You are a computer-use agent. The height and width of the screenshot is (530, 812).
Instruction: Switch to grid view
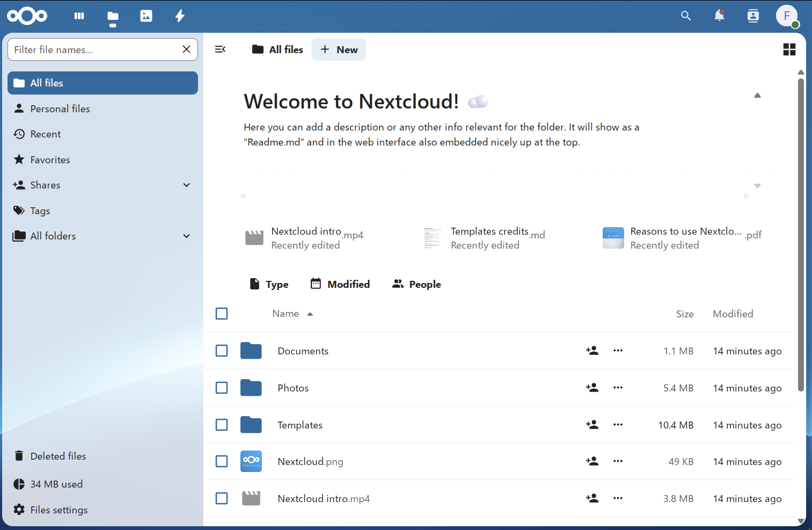(789, 49)
